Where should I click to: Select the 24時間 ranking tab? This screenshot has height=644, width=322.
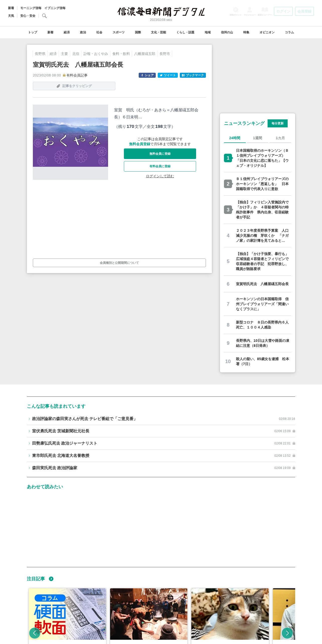click(235, 138)
